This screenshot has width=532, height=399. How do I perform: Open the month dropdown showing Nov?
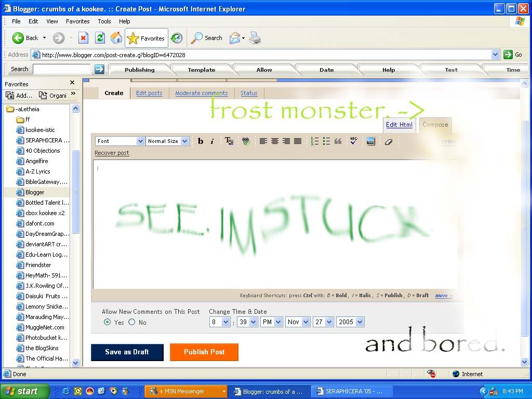pos(298,322)
